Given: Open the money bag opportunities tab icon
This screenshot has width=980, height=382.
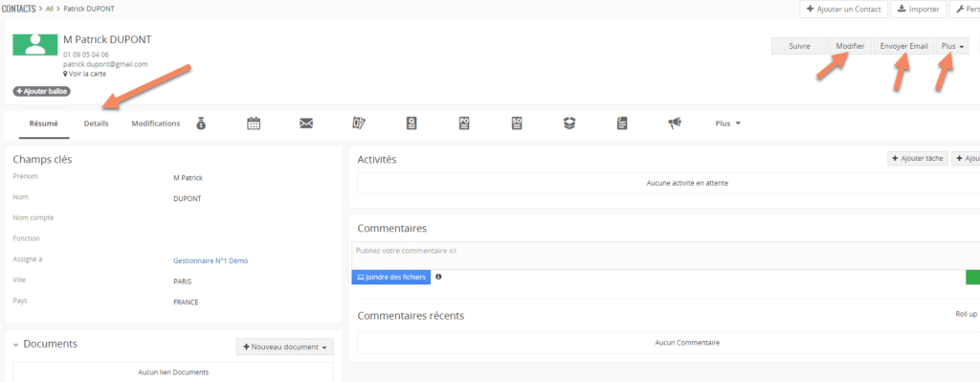Looking at the screenshot, I should pos(201,124).
